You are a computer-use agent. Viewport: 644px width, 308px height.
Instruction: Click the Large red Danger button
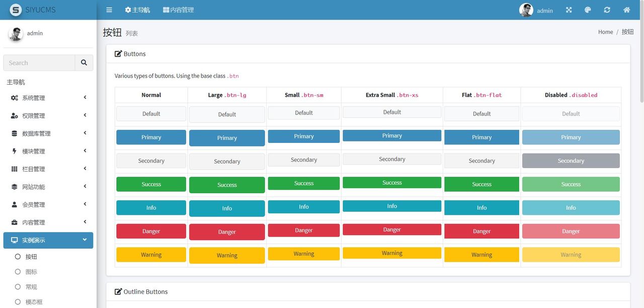click(227, 232)
